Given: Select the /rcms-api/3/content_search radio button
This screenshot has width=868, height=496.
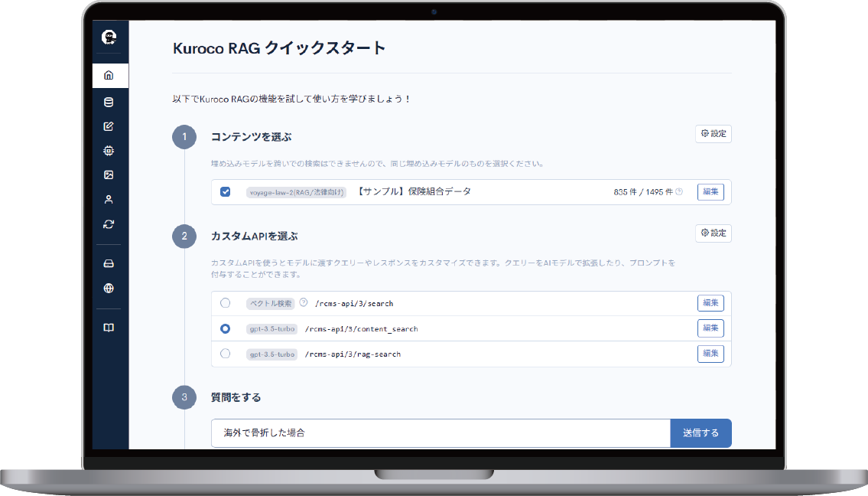Looking at the screenshot, I should [x=226, y=328].
